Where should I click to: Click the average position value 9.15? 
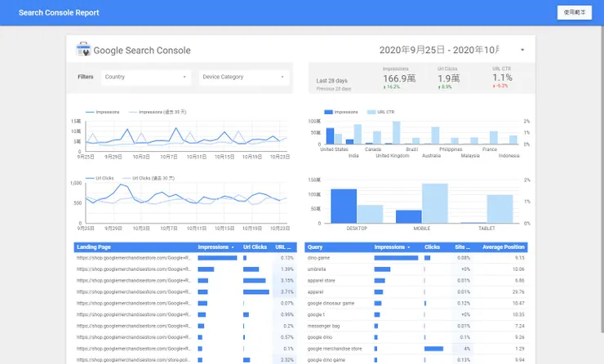pos(520,258)
